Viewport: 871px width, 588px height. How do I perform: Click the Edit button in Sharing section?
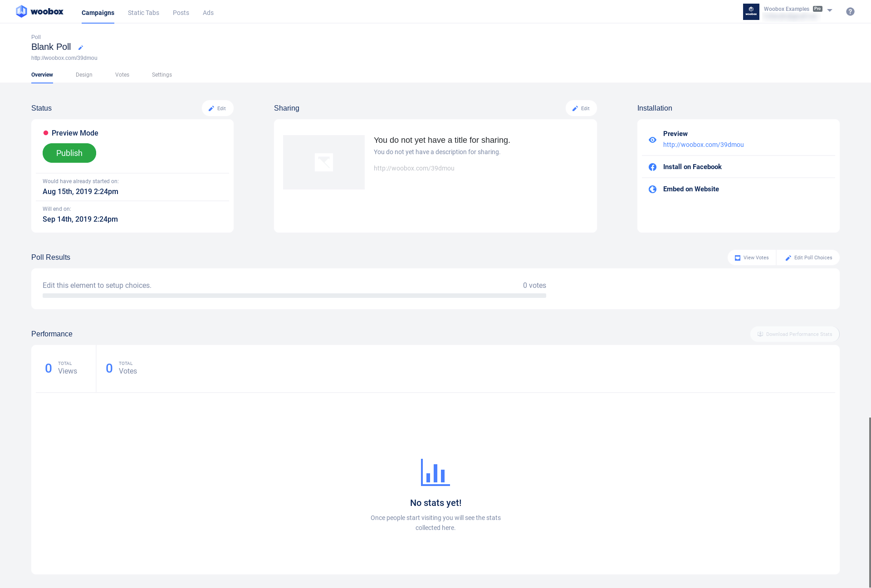click(581, 108)
